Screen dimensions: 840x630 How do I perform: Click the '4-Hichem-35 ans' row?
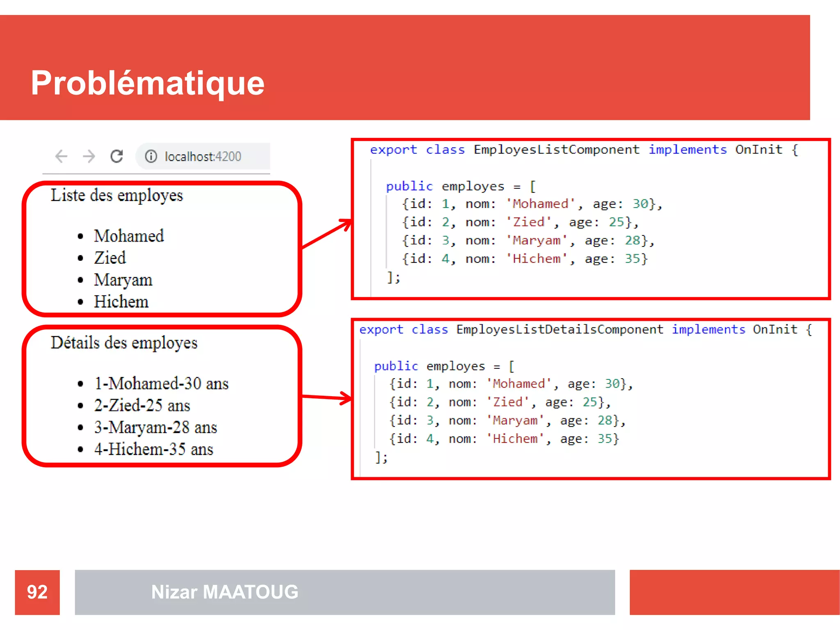pos(153,450)
